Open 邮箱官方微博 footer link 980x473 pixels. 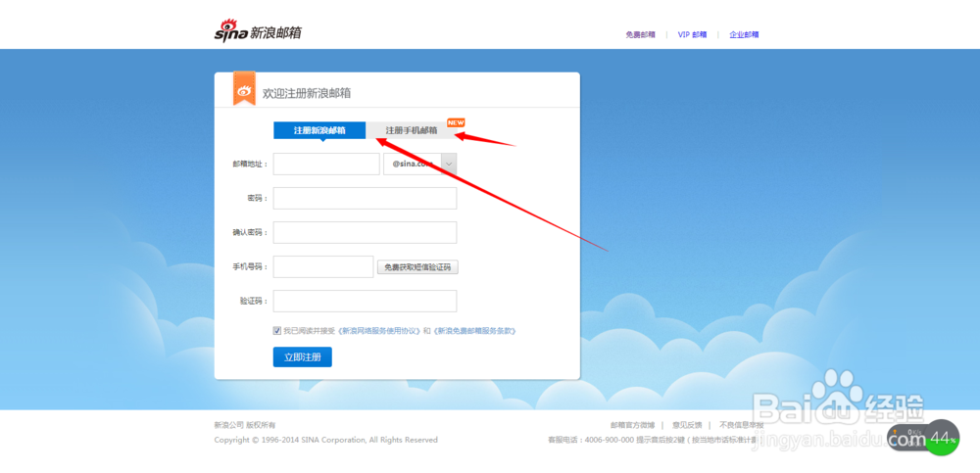click(x=632, y=425)
